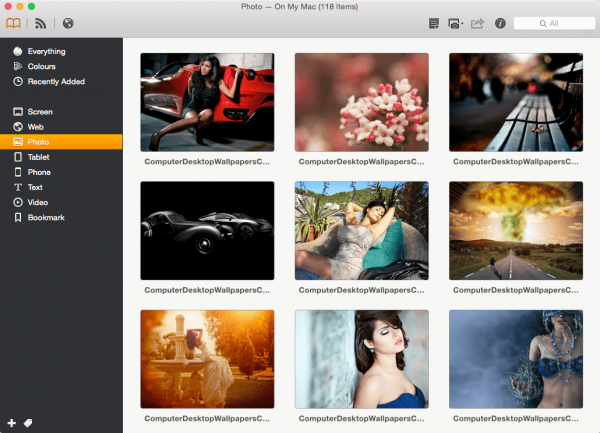Click the filename under the mushroom cloud photo
The width and height of the screenshot is (600, 433).
[516, 290]
